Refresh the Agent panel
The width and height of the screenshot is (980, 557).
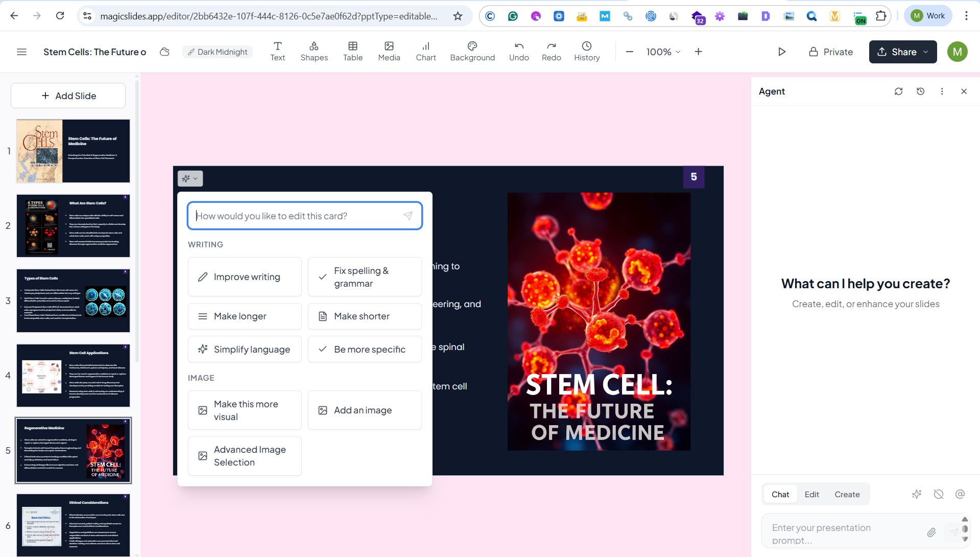click(x=898, y=91)
